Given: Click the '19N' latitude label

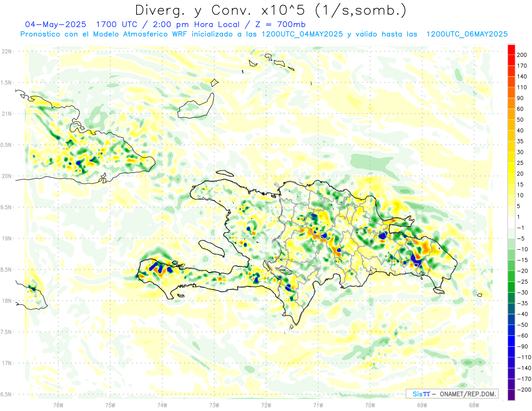Looking at the screenshot, I should (7, 239).
